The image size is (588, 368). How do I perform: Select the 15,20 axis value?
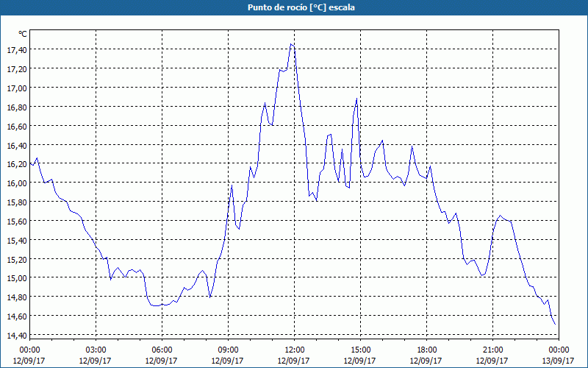[17, 259]
